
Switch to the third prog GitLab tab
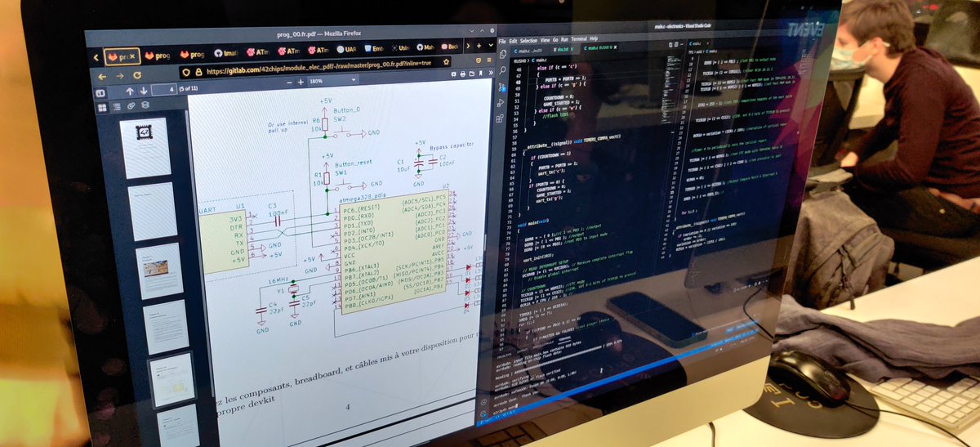192,55
